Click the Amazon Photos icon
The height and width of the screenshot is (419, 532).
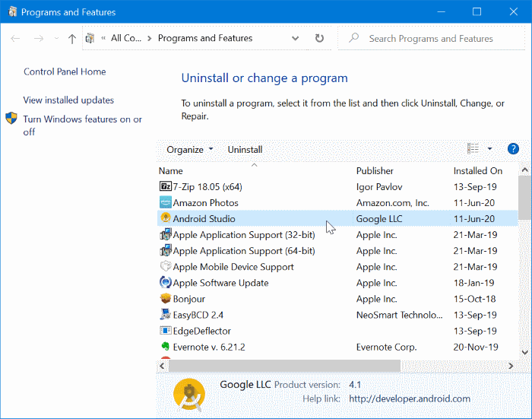pyautogui.click(x=165, y=202)
